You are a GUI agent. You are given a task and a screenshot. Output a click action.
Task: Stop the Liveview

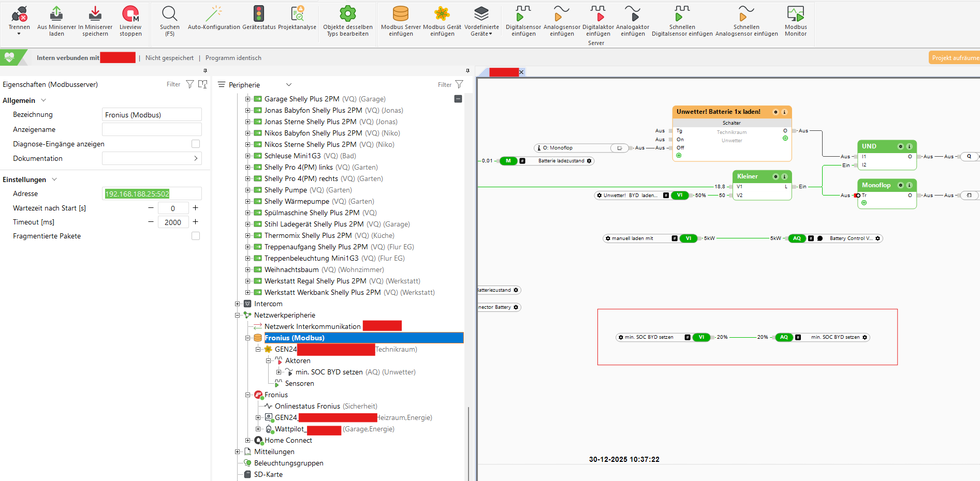130,14
